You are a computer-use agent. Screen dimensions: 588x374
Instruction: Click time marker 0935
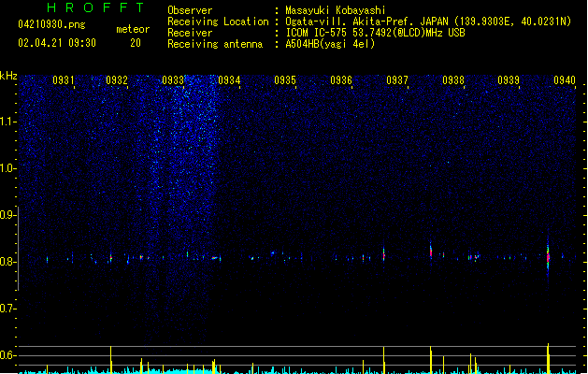click(x=285, y=80)
